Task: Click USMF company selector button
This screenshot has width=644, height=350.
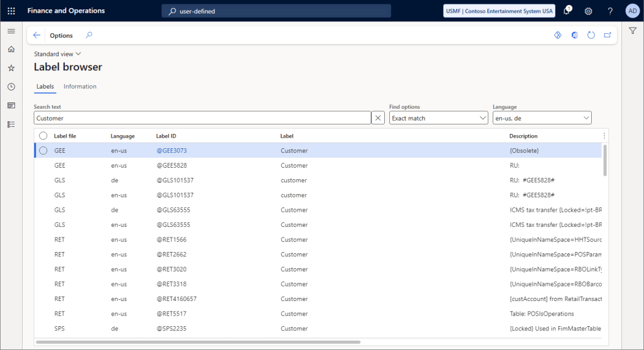Action: [x=499, y=11]
